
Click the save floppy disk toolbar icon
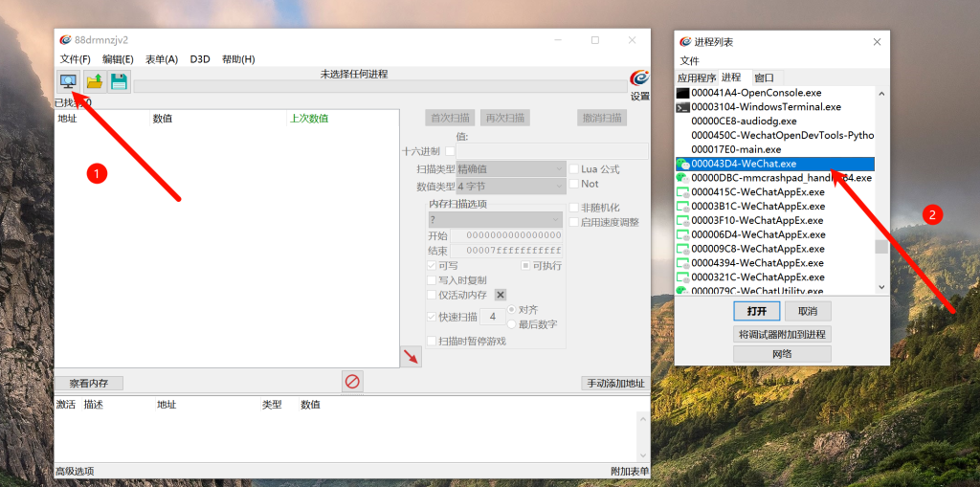coord(119,81)
